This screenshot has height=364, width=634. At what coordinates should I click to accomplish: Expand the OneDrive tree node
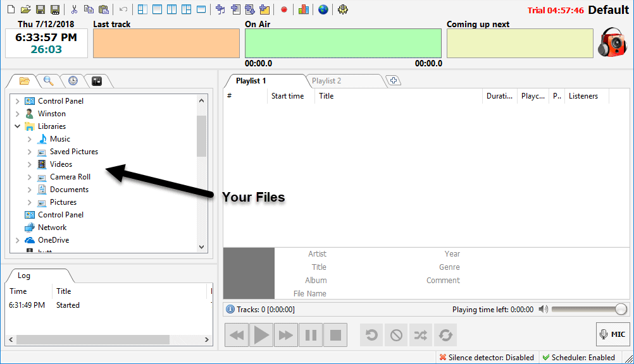18,240
